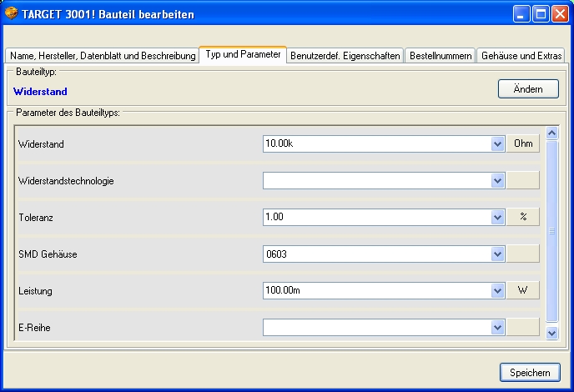Open the Benutzerdef. Eigenschaften tab
Screen dimensions: 574x392
pyautogui.click(x=345, y=56)
